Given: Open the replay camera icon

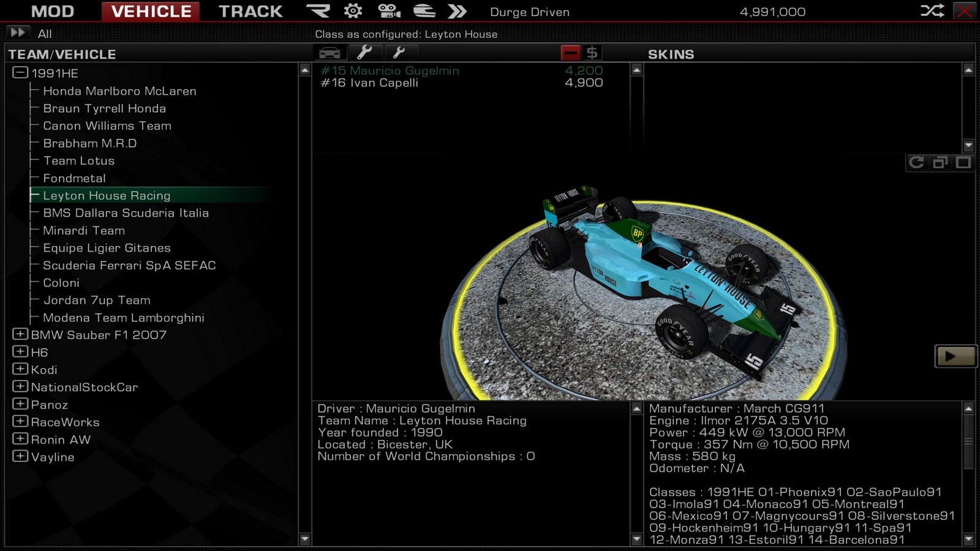Looking at the screenshot, I should [x=388, y=11].
